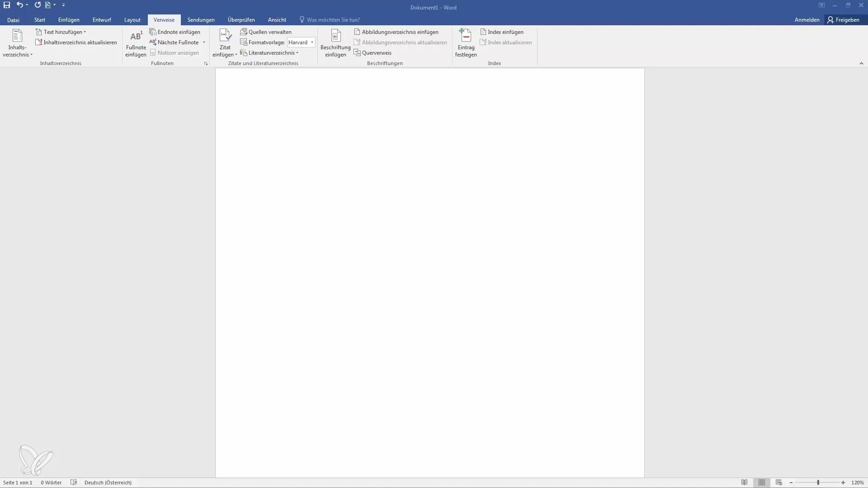Switch to the Entwurf tab
The height and width of the screenshot is (488, 868).
click(102, 20)
